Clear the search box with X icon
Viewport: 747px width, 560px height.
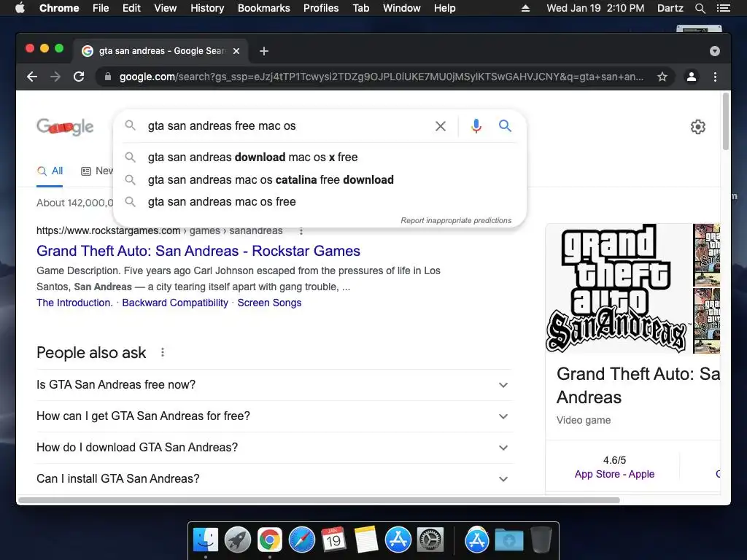point(441,126)
